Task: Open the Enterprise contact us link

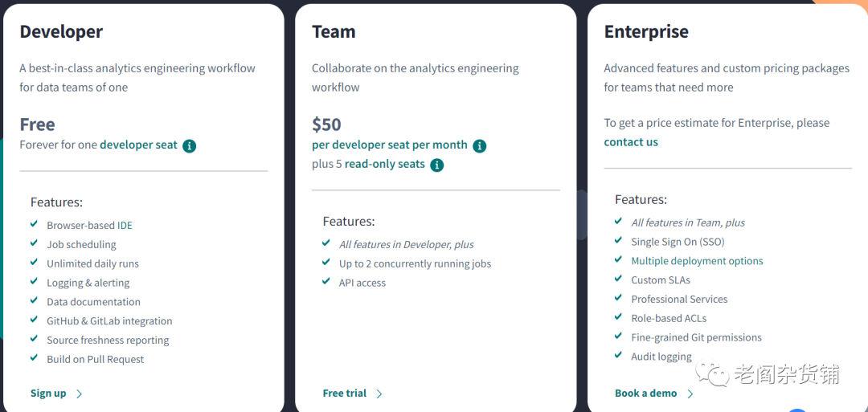Action: tap(631, 142)
